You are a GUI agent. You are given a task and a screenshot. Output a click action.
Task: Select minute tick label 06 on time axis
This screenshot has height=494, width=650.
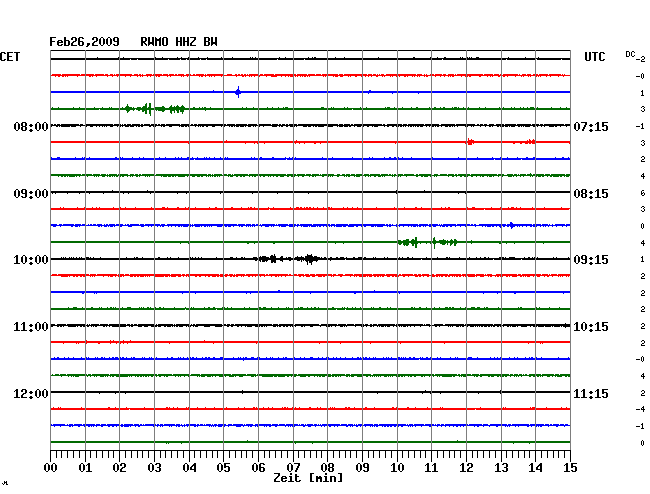[258, 468]
